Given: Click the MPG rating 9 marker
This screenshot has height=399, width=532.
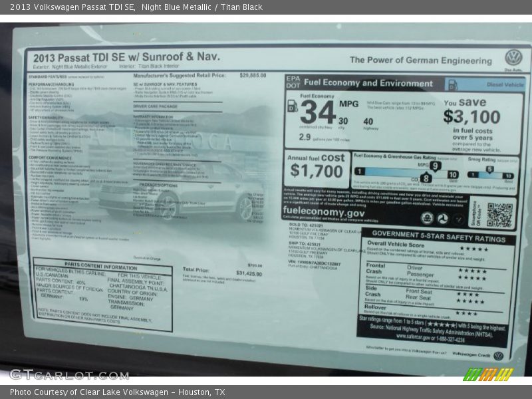Looking at the screenshot, I should click(x=434, y=166).
